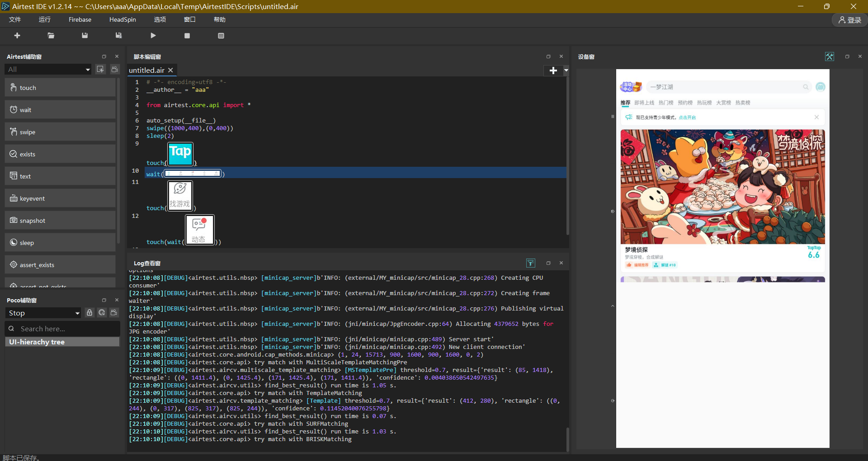Open the All filter dropdown in Airtest assistant
Screen dimensions: 868x461
click(48, 69)
